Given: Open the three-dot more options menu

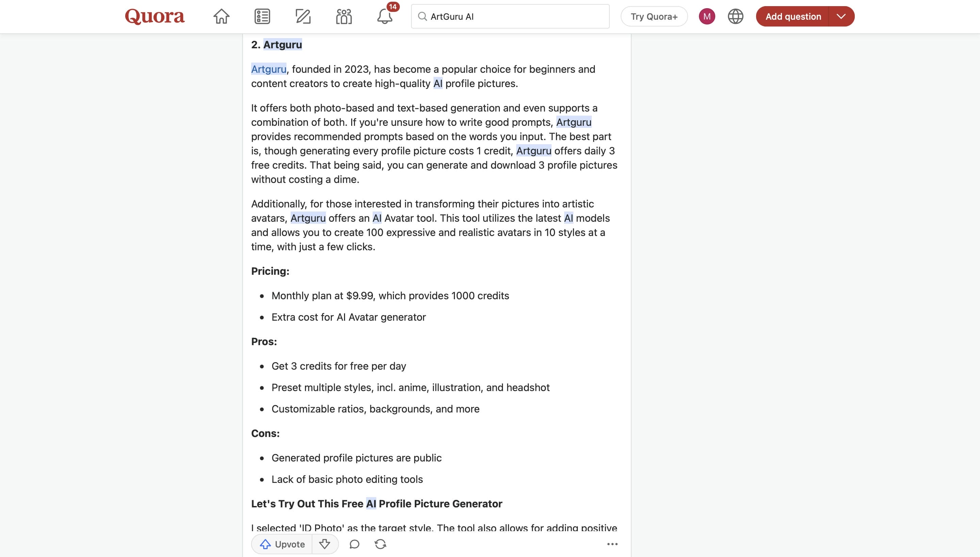Looking at the screenshot, I should (x=612, y=544).
